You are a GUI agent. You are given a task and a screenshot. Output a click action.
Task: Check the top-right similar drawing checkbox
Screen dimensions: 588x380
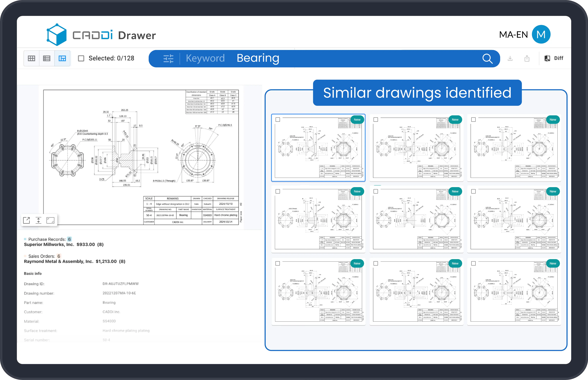473,120
